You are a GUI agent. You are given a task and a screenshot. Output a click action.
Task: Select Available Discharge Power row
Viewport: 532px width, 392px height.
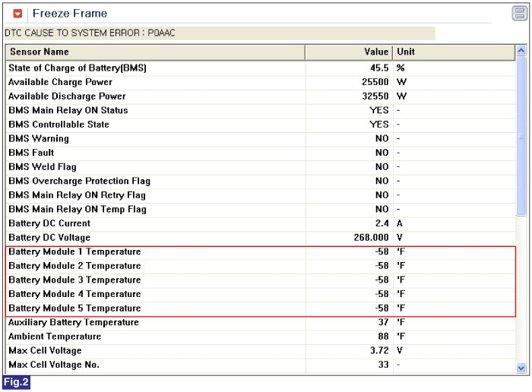pyautogui.click(x=261, y=96)
